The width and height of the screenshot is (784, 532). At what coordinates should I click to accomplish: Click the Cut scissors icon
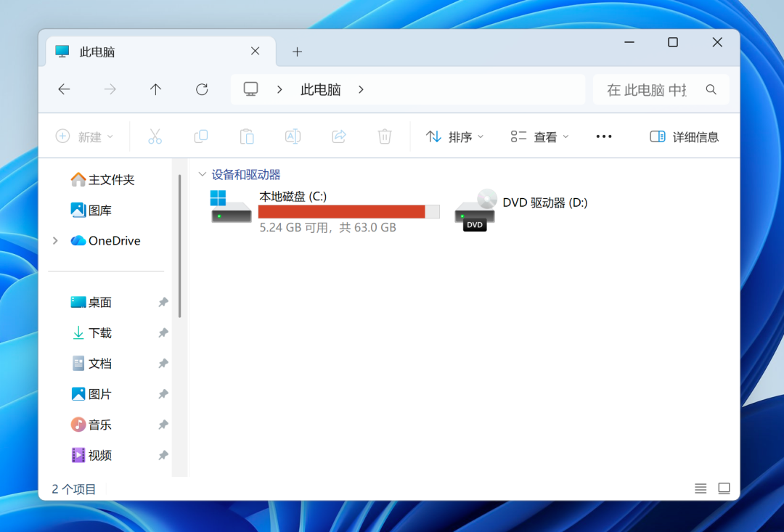click(x=155, y=136)
